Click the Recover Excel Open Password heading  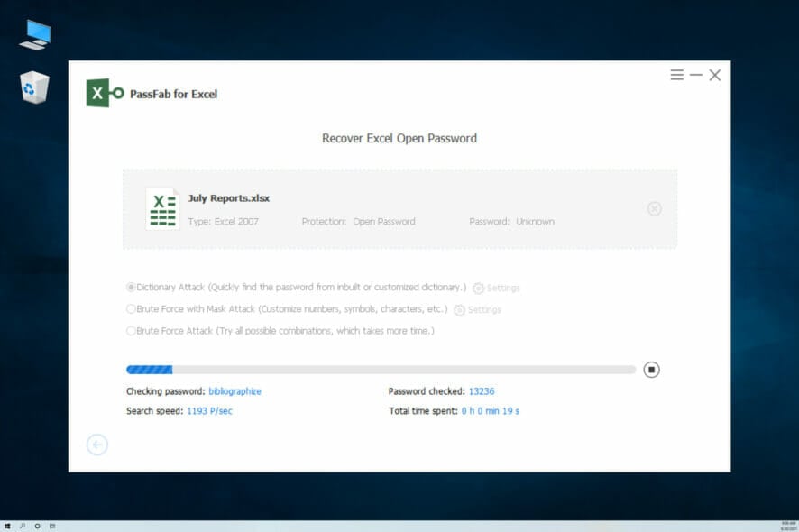pos(399,139)
